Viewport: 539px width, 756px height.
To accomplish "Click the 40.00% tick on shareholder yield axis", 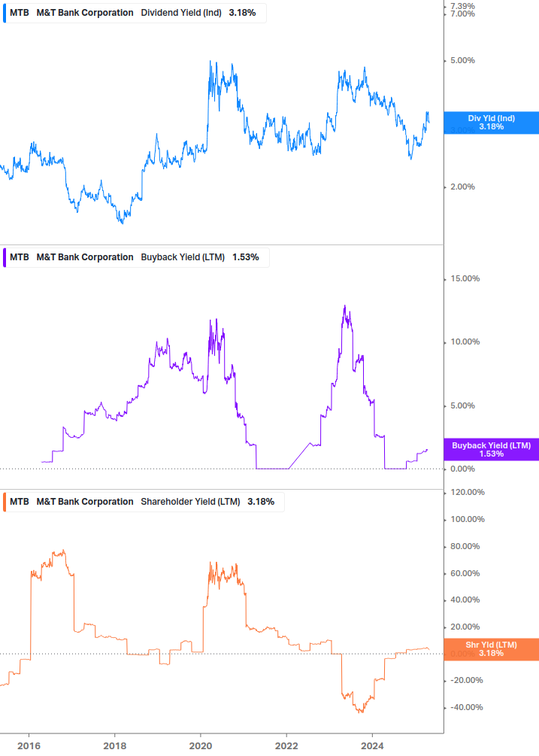I will point(465,600).
